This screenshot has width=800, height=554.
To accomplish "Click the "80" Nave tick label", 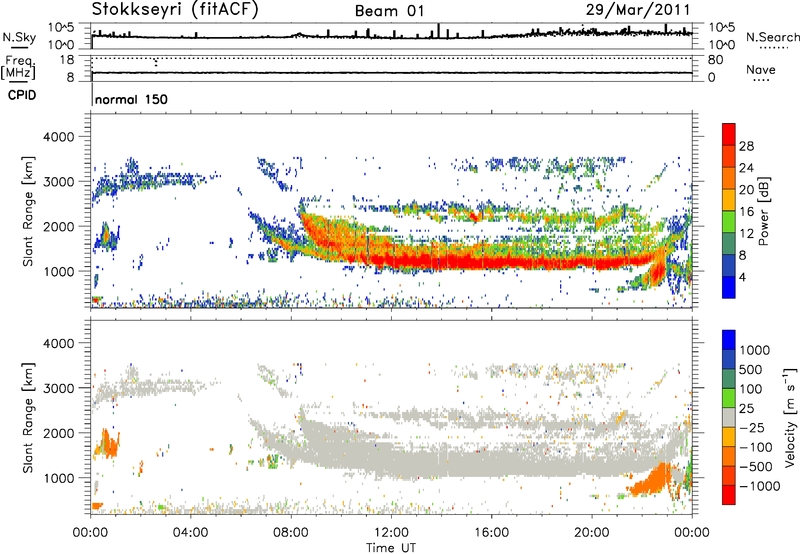I will pyautogui.click(x=715, y=60).
